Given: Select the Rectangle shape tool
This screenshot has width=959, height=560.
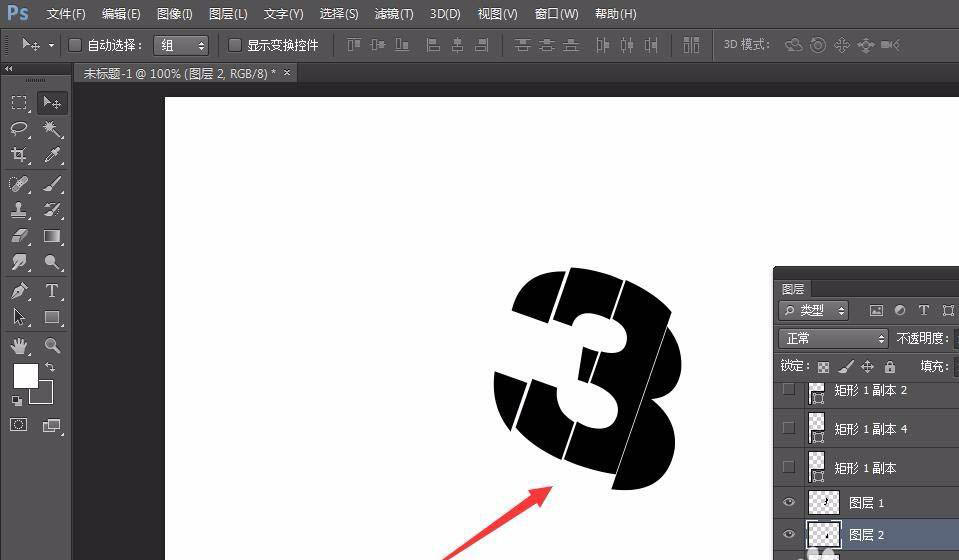Looking at the screenshot, I should tap(52, 317).
